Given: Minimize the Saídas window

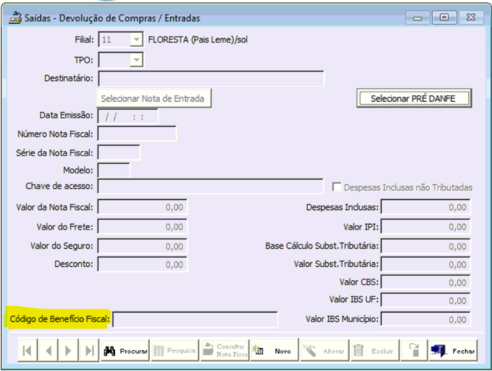Looking at the screenshot, I should pos(417,17).
